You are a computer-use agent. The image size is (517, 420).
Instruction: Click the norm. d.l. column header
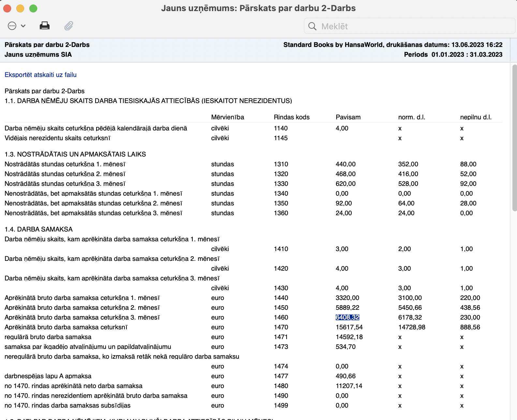coord(411,117)
